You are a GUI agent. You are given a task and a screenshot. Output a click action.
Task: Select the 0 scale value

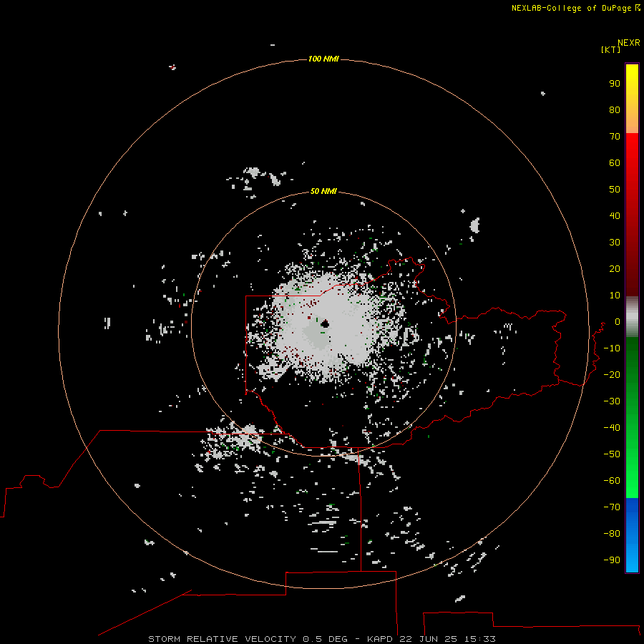[618, 322]
